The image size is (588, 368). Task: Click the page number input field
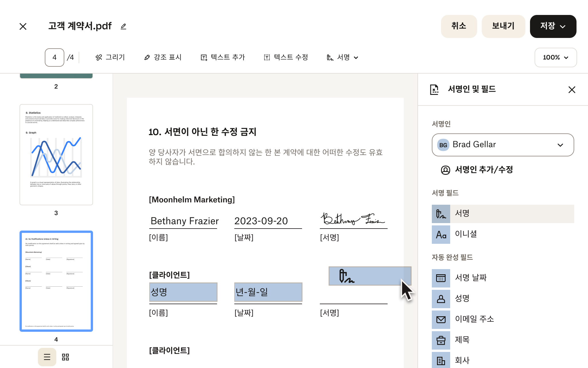pyautogui.click(x=55, y=57)
